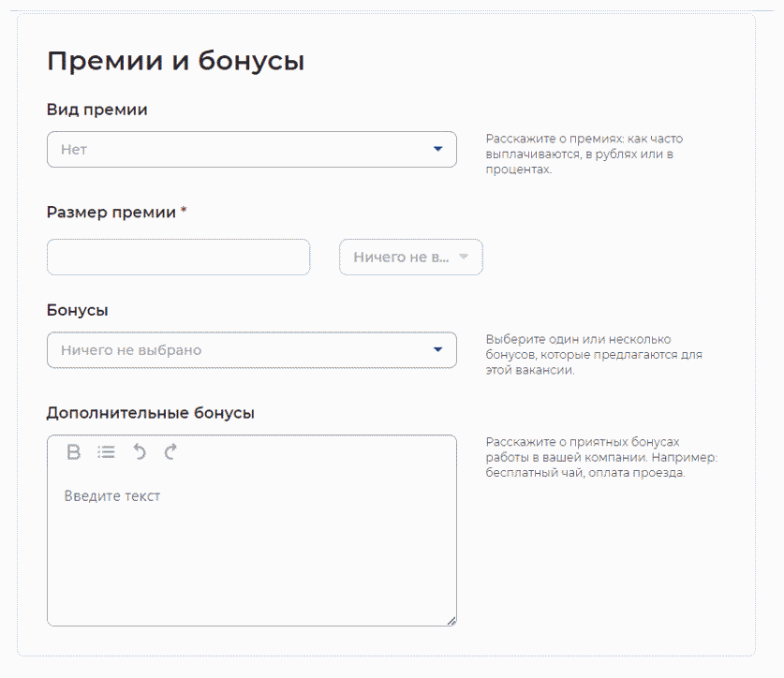
Task: Click the arrow next to Ничего не в...
Action: pos(464,258)
